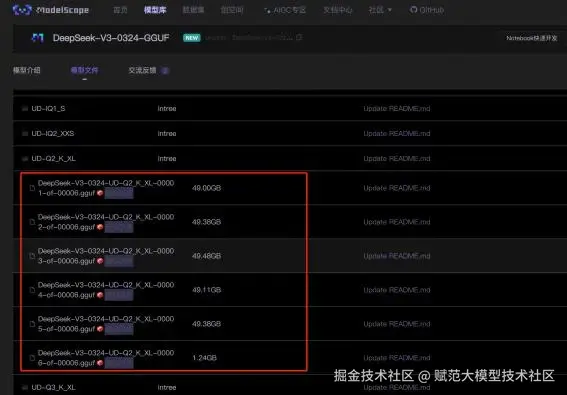Click 'intree' in the UD-IQ2_XXS row
Viewport: 567px width, 395px height.
click(167, 133)
